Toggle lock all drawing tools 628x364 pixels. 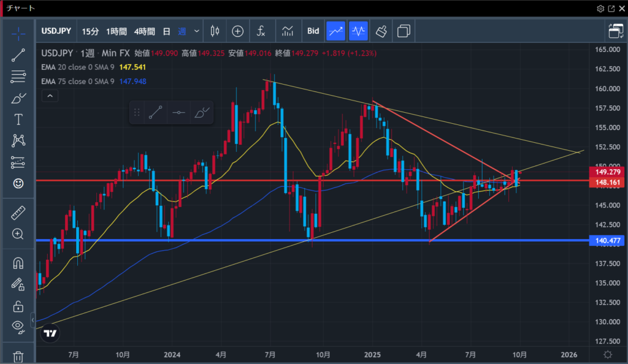(18, 305)
